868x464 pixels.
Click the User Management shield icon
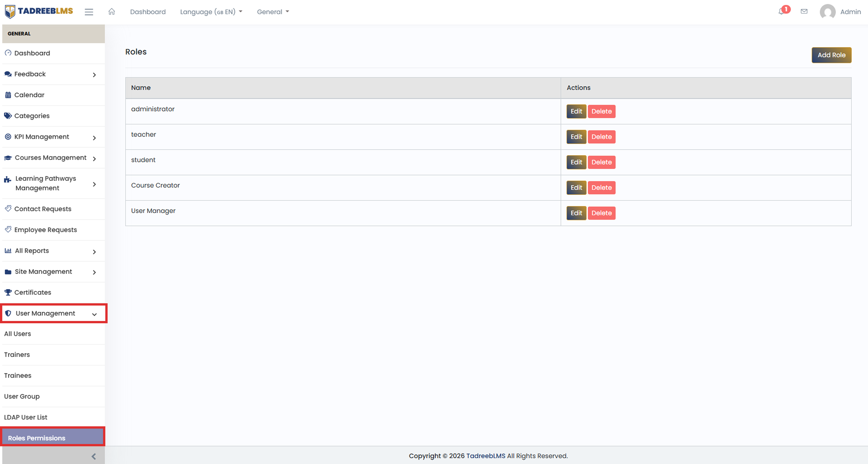pos(8,313)
